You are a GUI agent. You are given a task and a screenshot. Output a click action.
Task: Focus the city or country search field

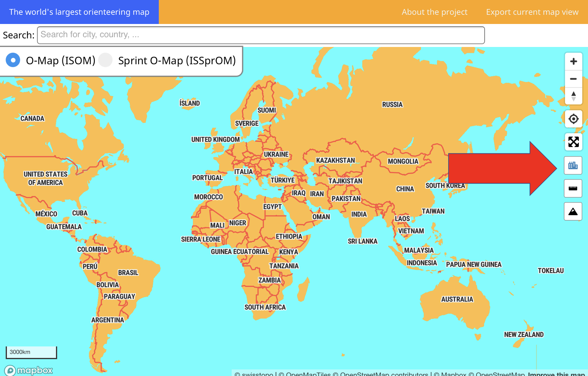coord(261,35)
